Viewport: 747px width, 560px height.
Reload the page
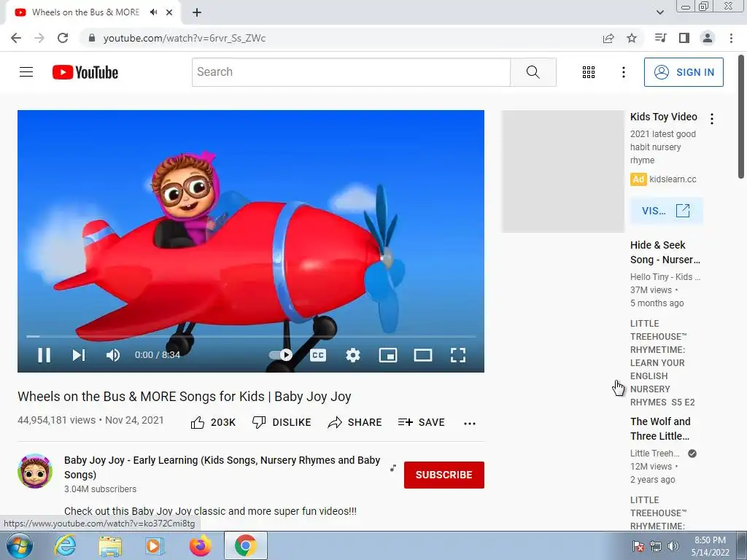63,38
